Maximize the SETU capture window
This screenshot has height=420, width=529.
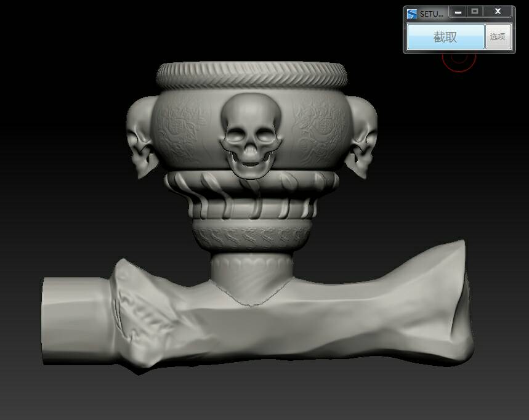coord(475,12)
